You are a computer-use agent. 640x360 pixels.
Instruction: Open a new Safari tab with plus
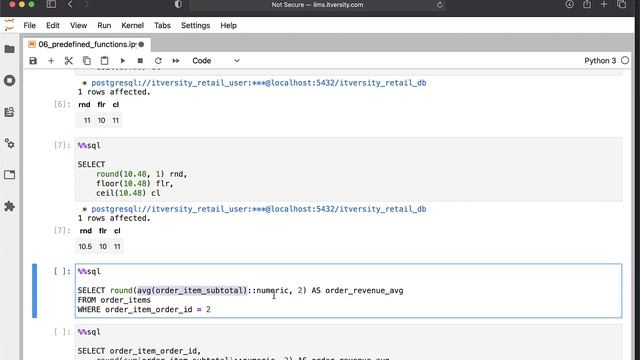point(604,4)
